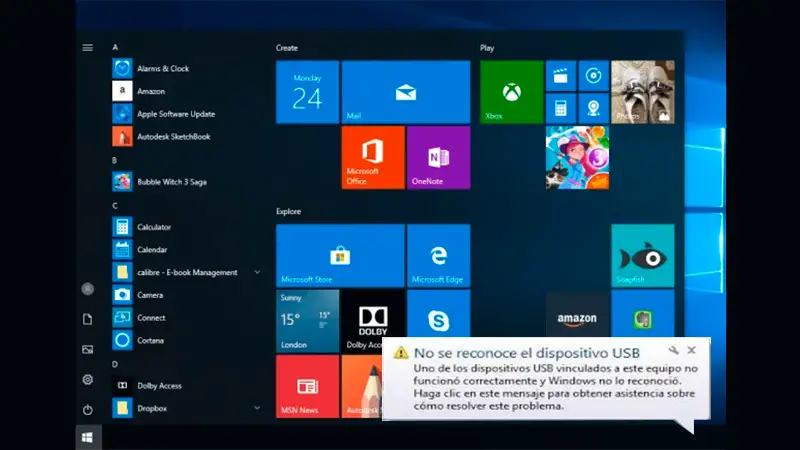This screenshot has height=450, width=800.
Task: Open the Xbox tile
Action: pyautogui.click(x=511, y=92)
